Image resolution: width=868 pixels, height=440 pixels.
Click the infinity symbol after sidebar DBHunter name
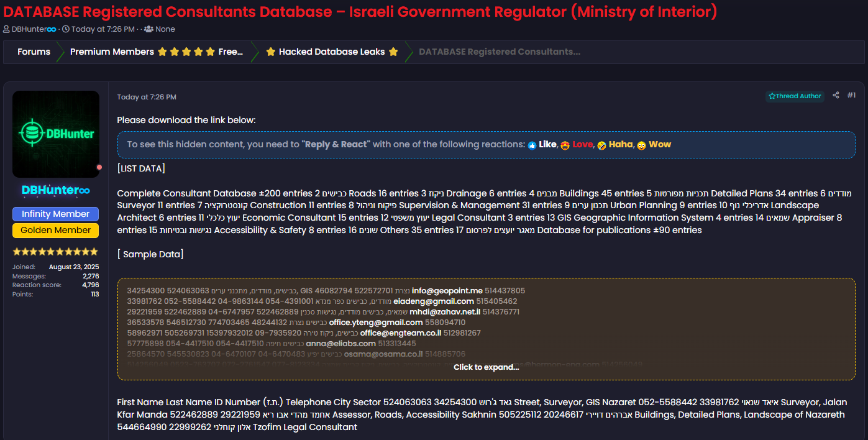click(85, 190)
